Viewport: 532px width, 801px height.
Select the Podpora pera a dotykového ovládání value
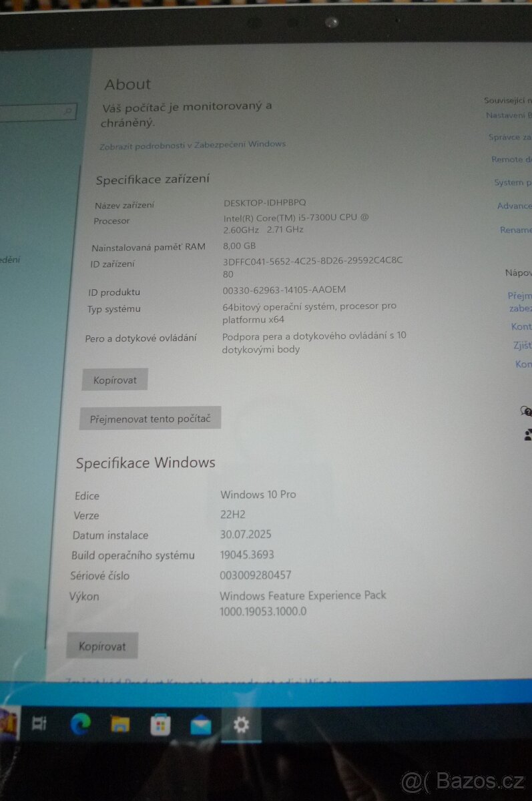point(314,342)
